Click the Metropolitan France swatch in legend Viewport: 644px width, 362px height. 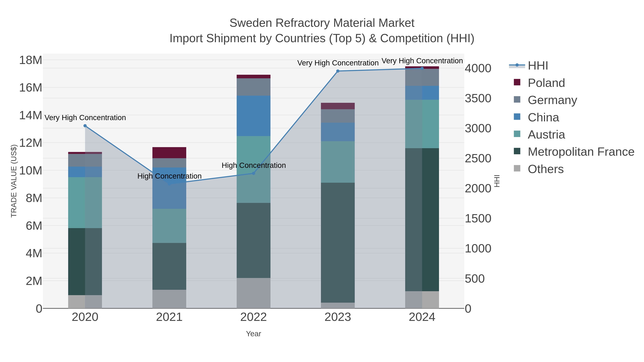click(517, 151)
